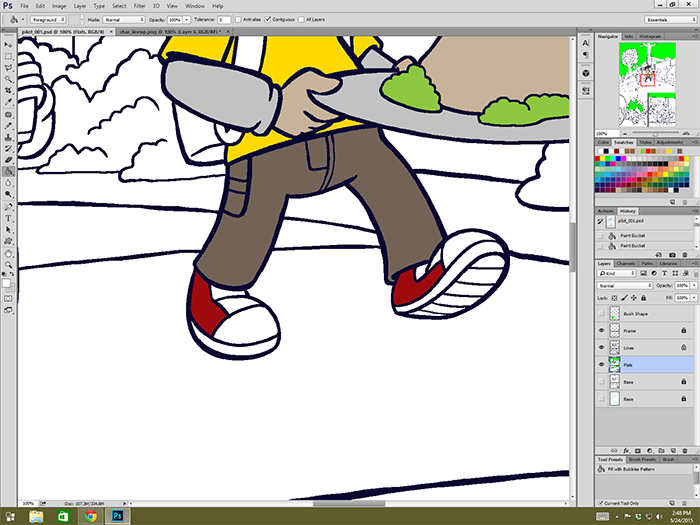The height and width of the screenshot is (525, 700).
Task: Hide the Flats layer
Action: (x=601, y=364)
